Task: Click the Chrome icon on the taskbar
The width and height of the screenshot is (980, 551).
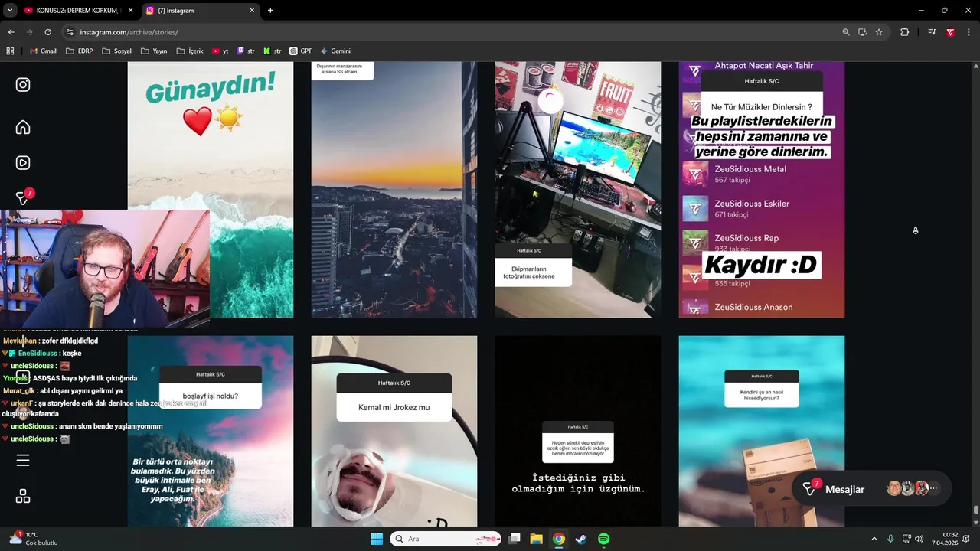Action: (559, 539)
